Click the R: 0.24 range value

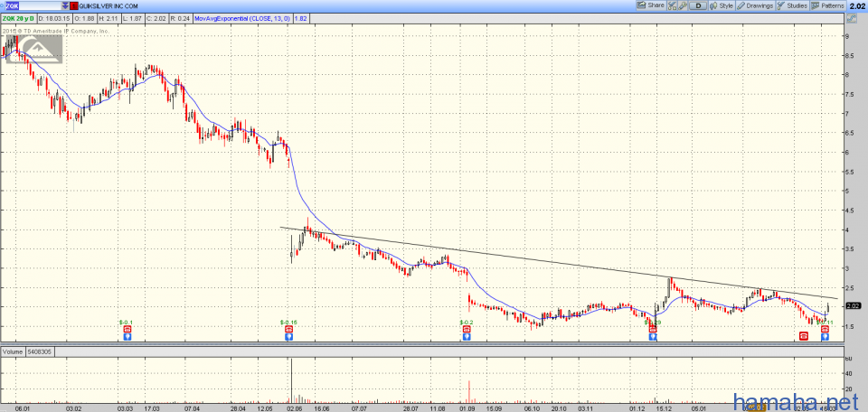click(x=182, y=18)
